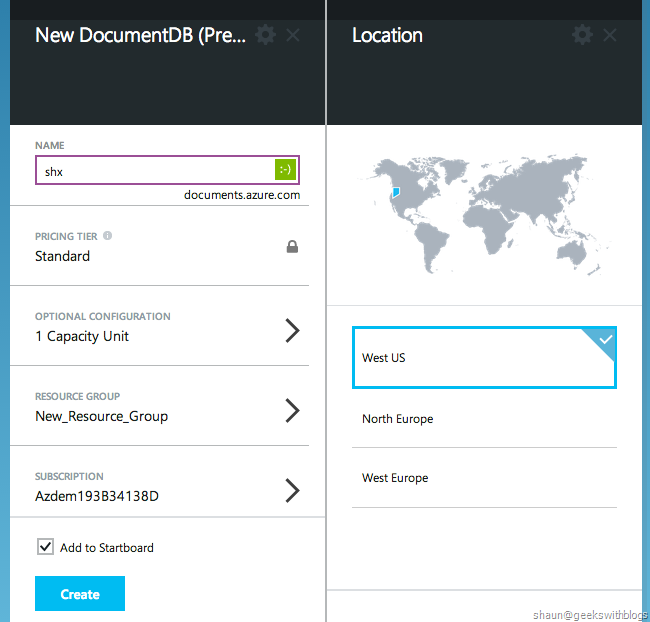
Task: Click the New DocumentDB blade title
Action: click(141, 35)
